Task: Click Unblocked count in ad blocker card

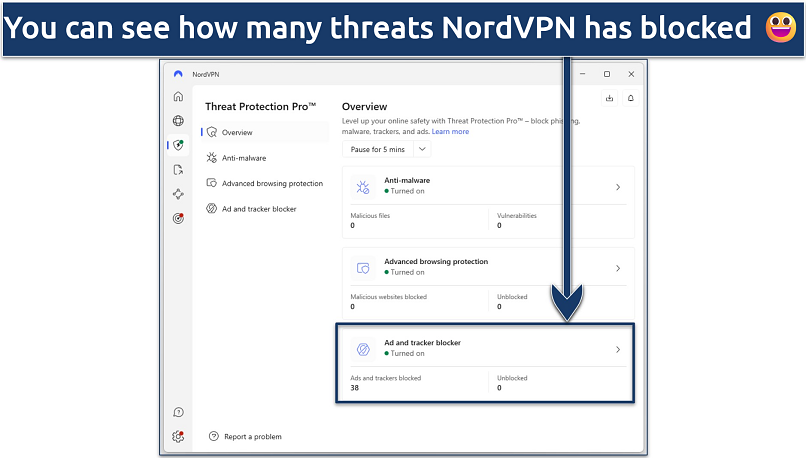Action: pos(499,388)
